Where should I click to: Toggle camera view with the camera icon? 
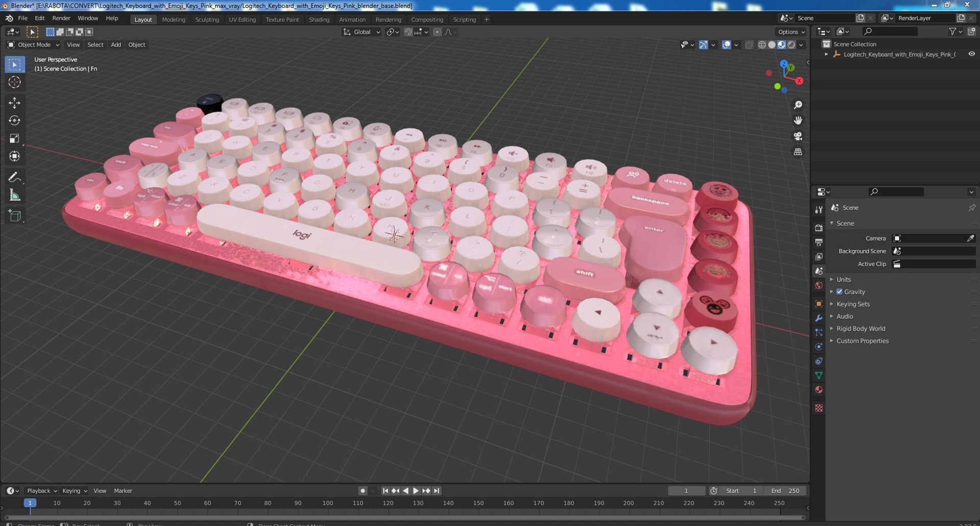(x=798, y=136)
